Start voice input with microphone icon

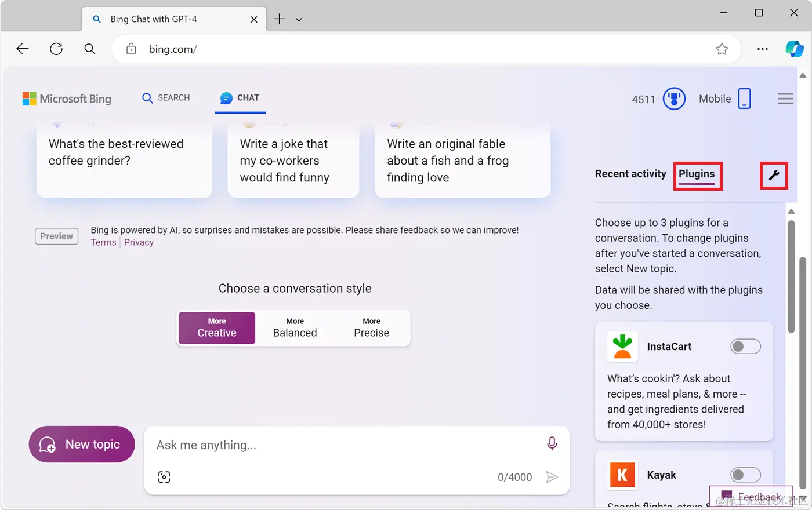click(x=552, y=443)
